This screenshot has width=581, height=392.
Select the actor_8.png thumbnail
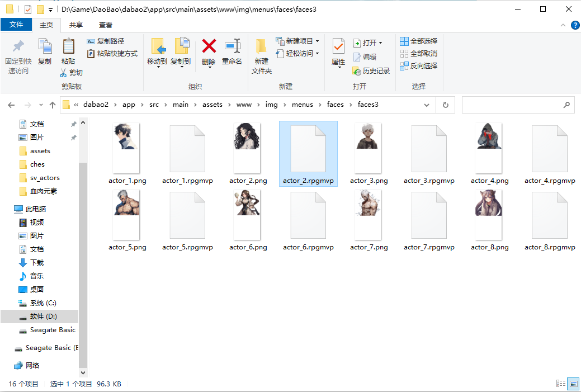point(489,215)
